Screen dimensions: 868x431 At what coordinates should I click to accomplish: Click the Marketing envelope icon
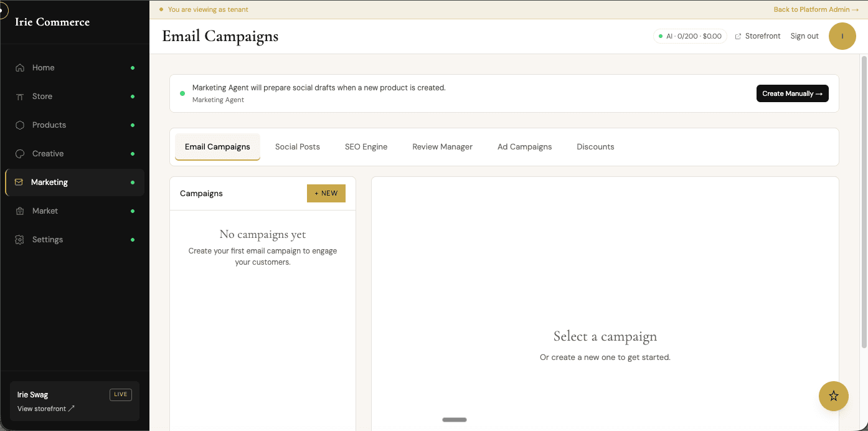[x=19, y=182]
